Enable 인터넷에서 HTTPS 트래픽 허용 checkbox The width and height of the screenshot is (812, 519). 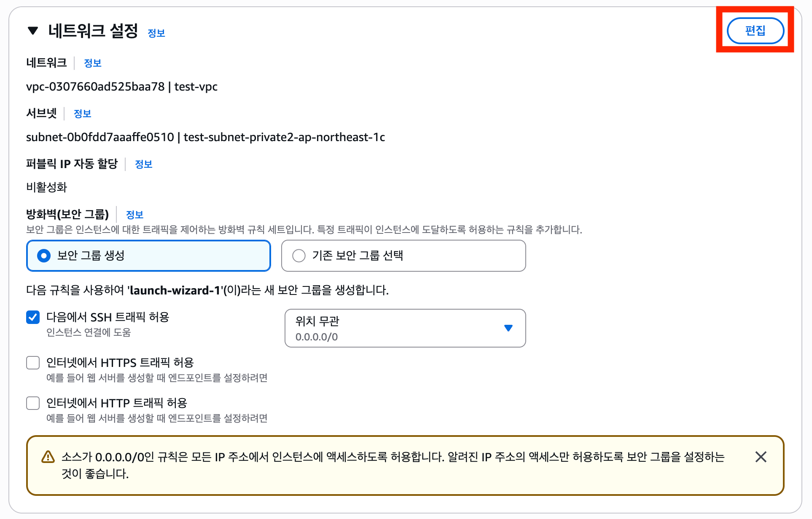33,363
